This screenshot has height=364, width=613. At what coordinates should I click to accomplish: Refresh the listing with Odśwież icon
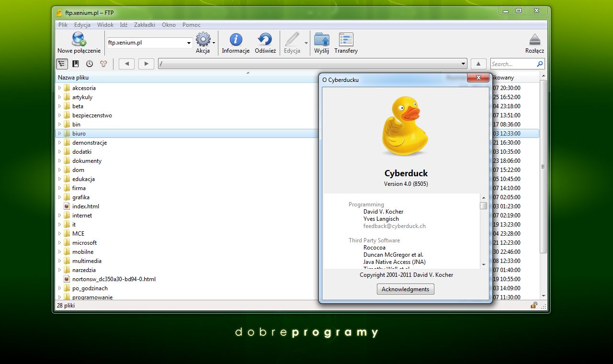(265, 39)
